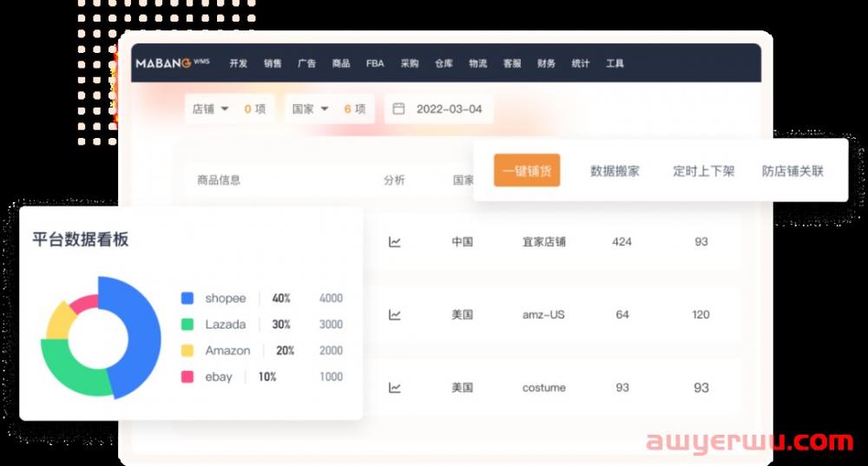Open the 商品 menu

point(341,63)
